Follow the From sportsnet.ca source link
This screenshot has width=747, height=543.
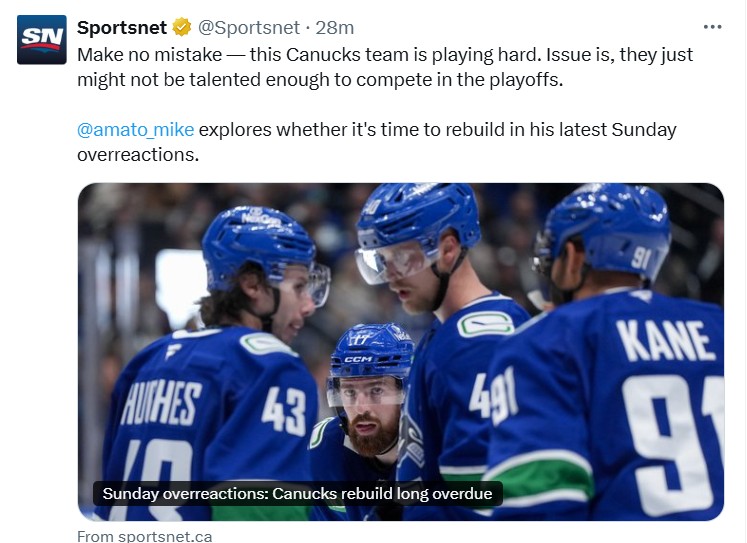pos(145,536)
